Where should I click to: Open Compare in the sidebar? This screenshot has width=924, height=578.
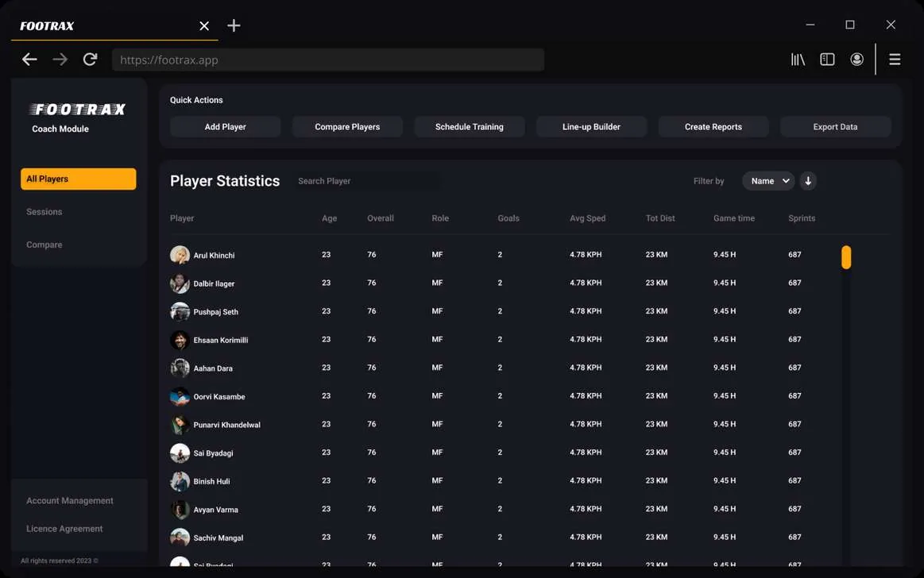pos(44,245)
